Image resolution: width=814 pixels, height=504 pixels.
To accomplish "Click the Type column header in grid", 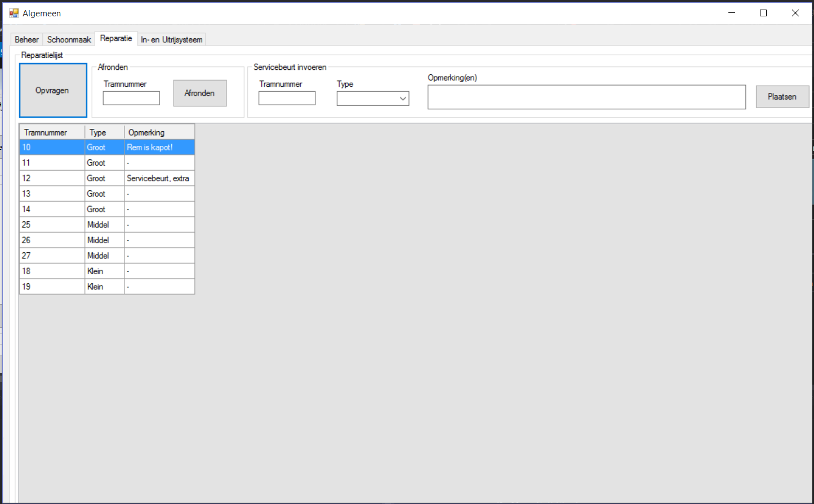I will tap(104, 132).
